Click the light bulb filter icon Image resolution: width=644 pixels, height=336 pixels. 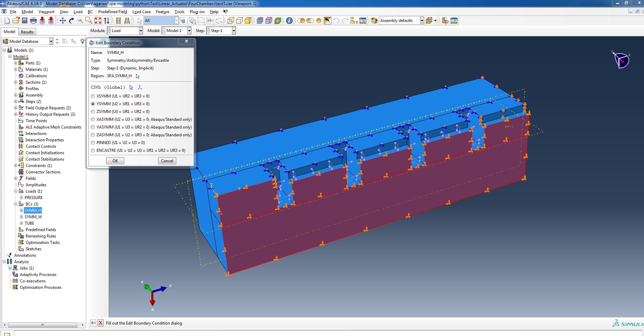coord(82,41)
